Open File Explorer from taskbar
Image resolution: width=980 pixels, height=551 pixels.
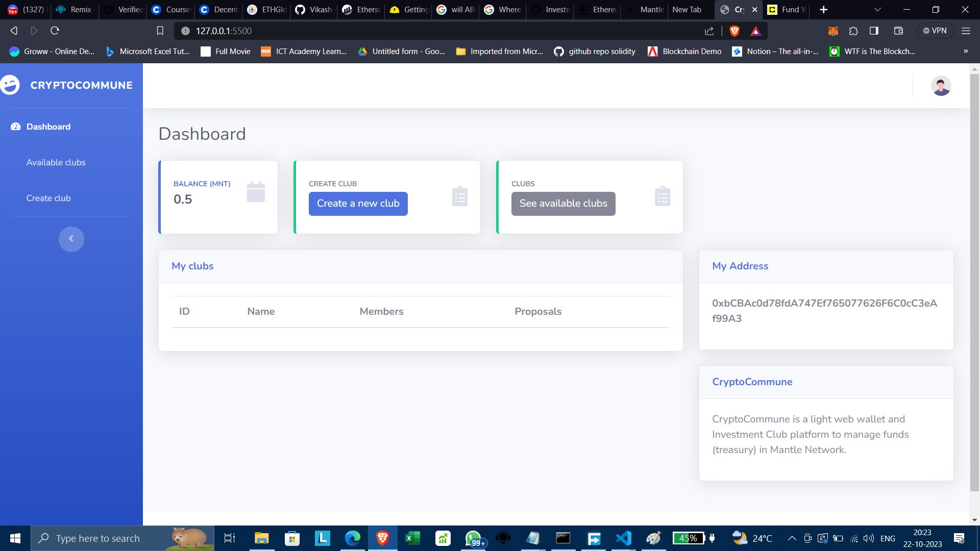tap(261, 538)
